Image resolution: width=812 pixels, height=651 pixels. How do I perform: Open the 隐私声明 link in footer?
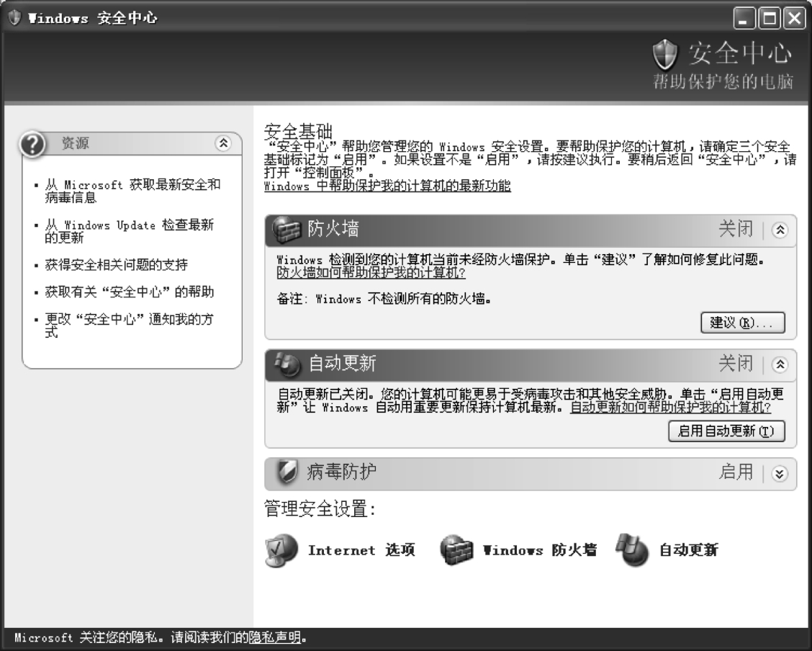tap(275, 637)
